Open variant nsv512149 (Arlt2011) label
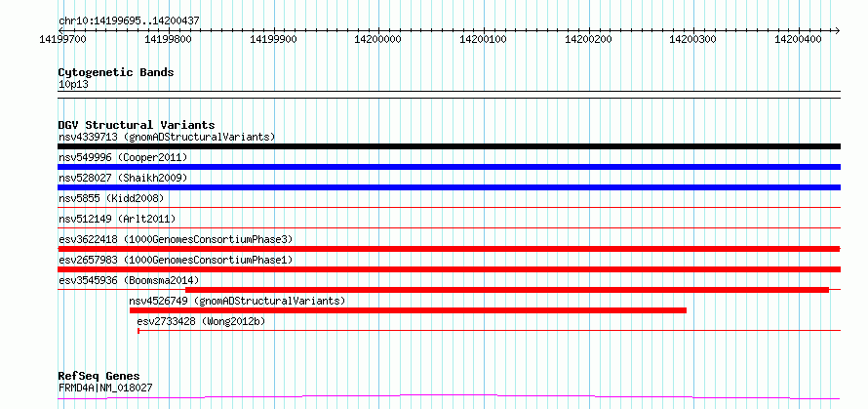Screen dimensions: 868x409 117,219
